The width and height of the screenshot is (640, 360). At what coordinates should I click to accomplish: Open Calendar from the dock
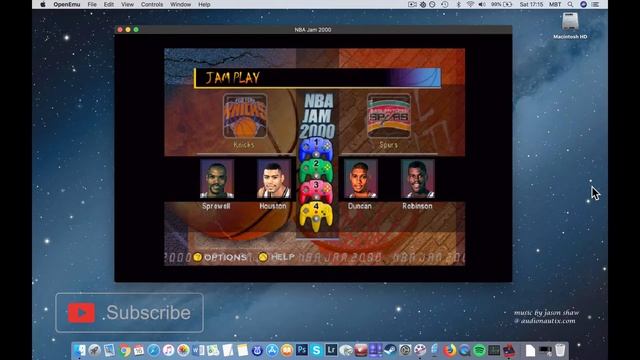click(x=139, y=350)
